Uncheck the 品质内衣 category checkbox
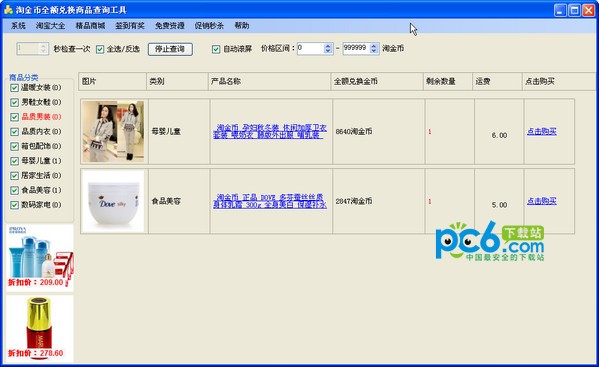This screenshot has height=367, width=599. point(15,132)
